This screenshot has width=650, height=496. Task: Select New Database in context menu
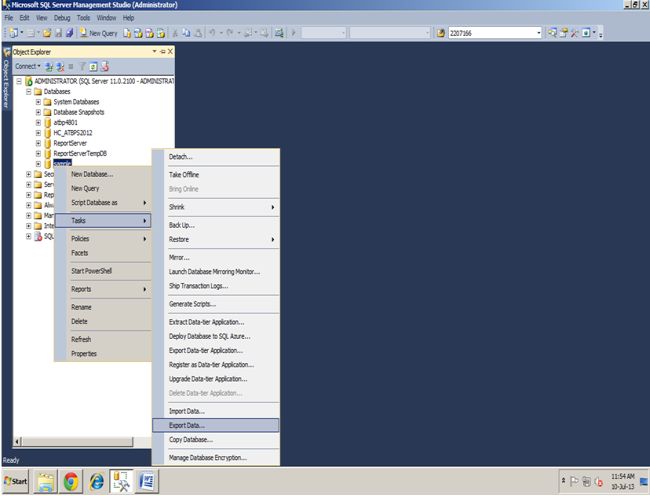coord(103,174)
